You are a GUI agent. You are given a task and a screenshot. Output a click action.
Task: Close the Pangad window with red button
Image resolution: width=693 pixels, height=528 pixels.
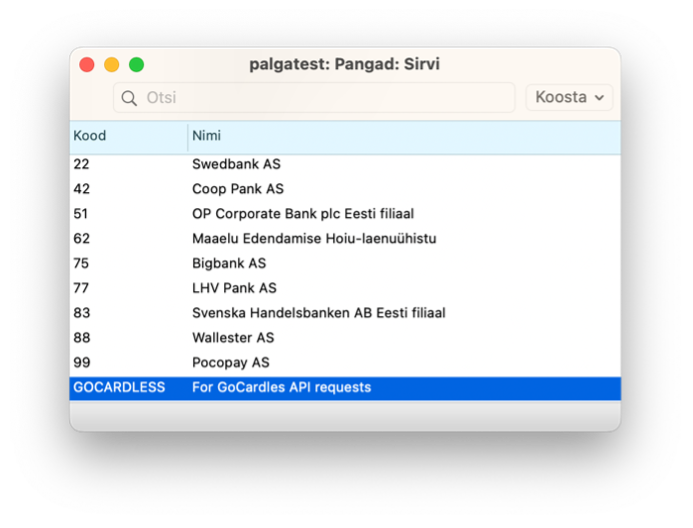point(87,65)
